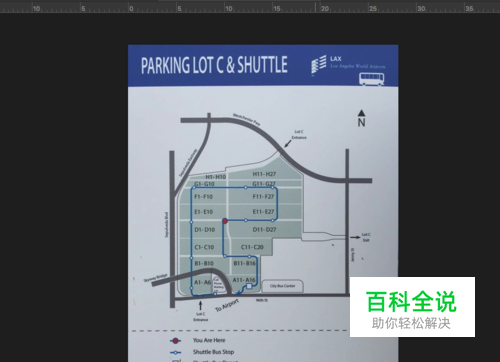
Task: Click the red You Are Here marker on map
Action: (x=225, y=221)
